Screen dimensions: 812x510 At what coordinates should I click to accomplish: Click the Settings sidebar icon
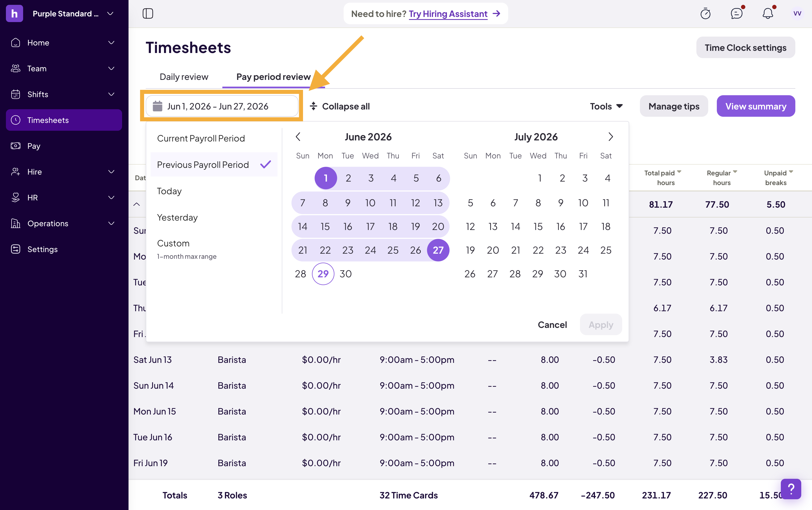pos(16,249)
